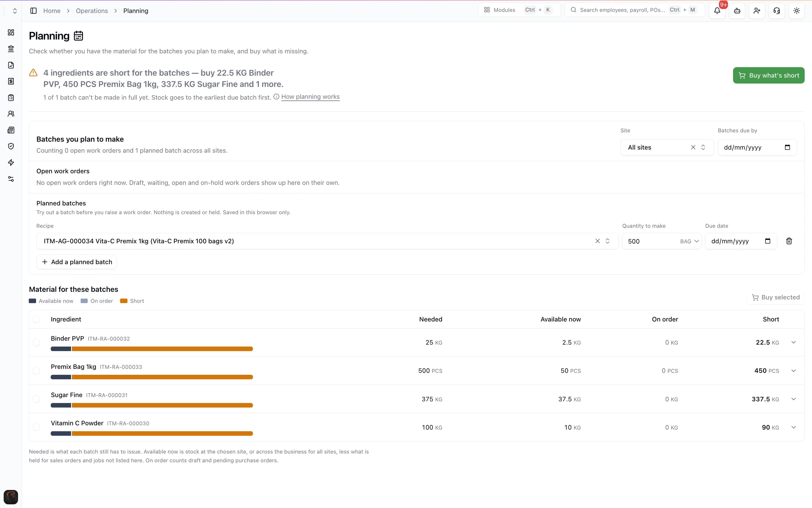Expand the Premix Bag 1kg row details
The height and width of the screenshot is (508, 812).
point(793,371)
